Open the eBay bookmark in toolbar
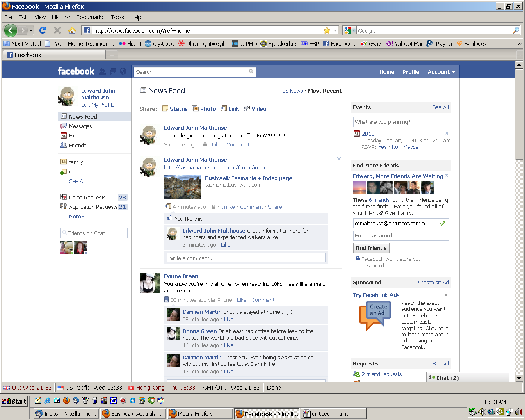 [371, 43]
